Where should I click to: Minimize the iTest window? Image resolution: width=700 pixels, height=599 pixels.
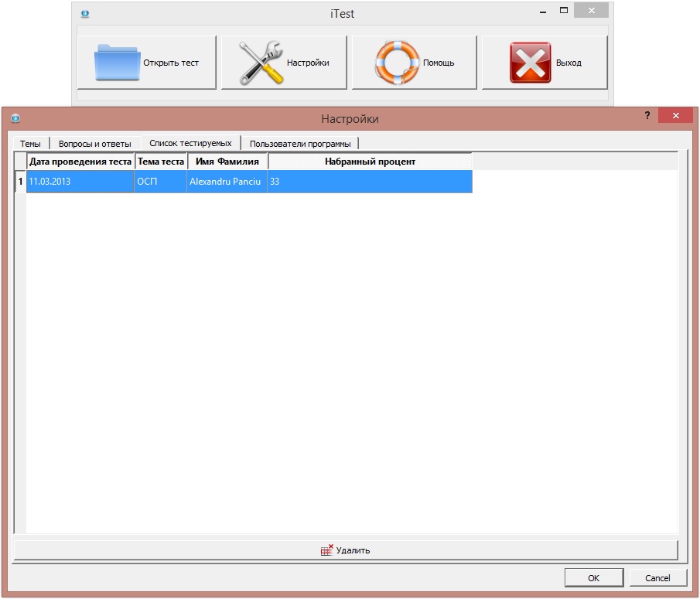coord(543,11)
